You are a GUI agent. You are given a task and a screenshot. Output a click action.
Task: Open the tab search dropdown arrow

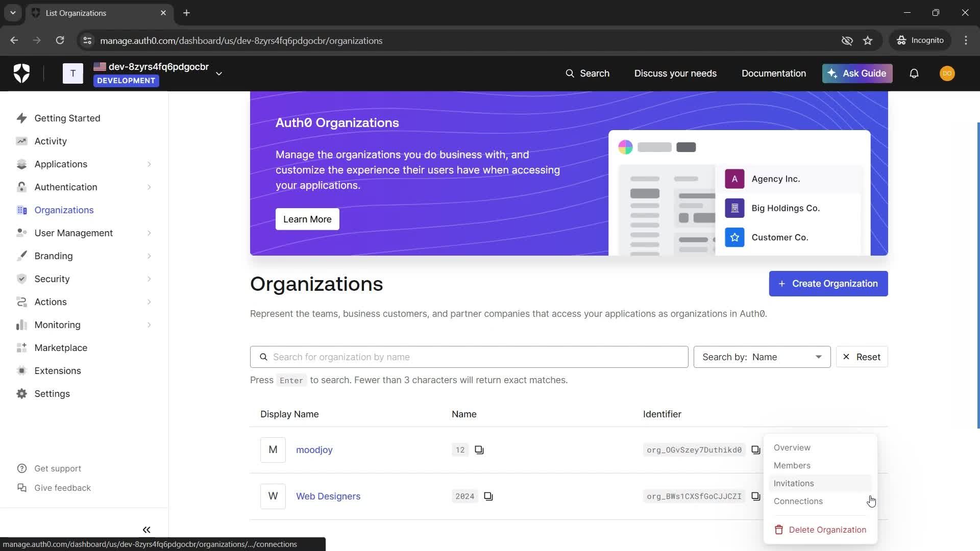click(13, 13)
